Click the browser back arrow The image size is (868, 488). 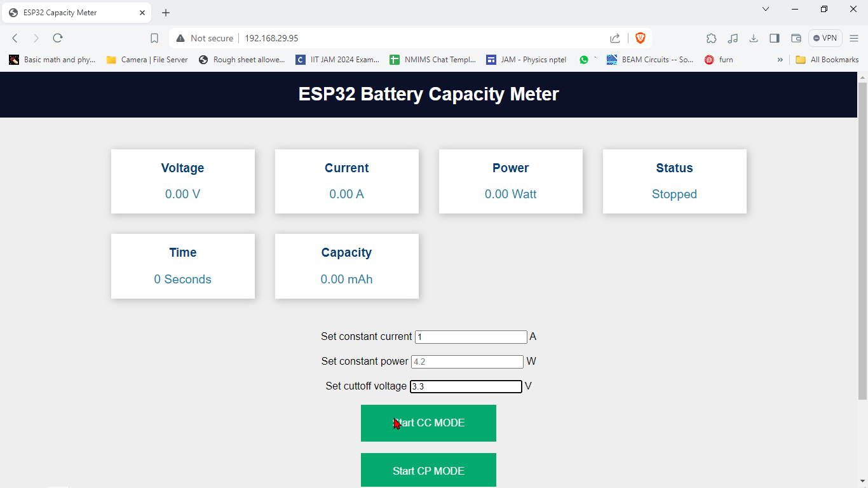click(x=15, y=38)
